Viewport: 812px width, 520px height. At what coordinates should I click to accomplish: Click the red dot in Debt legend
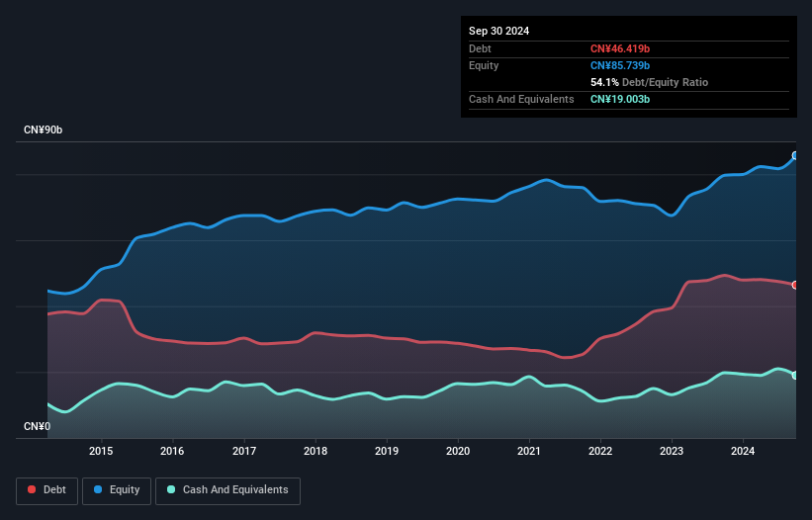(32, 489)
